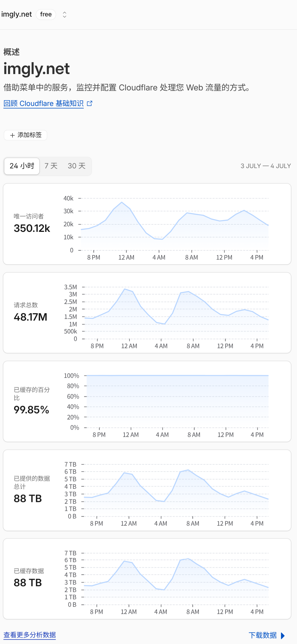Click the 48.17M total requests value
Image resolution: width=297 pixels, height=644 pixels.
click(x=31, y=317)
